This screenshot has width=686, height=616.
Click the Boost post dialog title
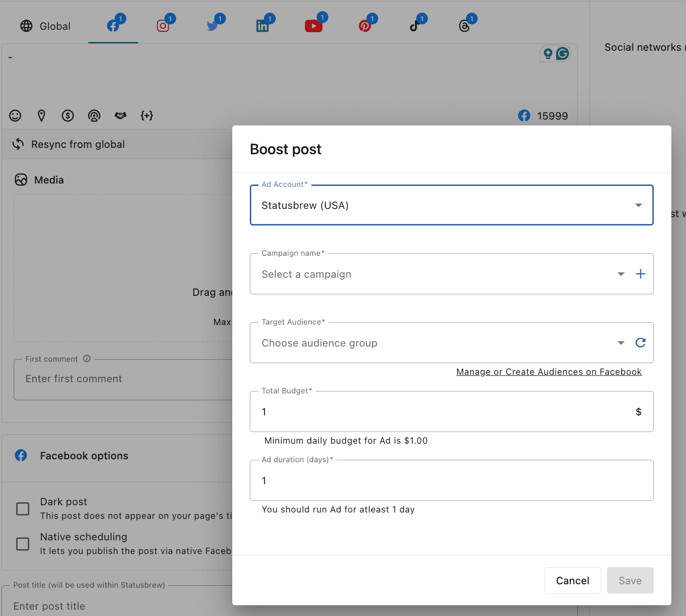coord(286,149)
